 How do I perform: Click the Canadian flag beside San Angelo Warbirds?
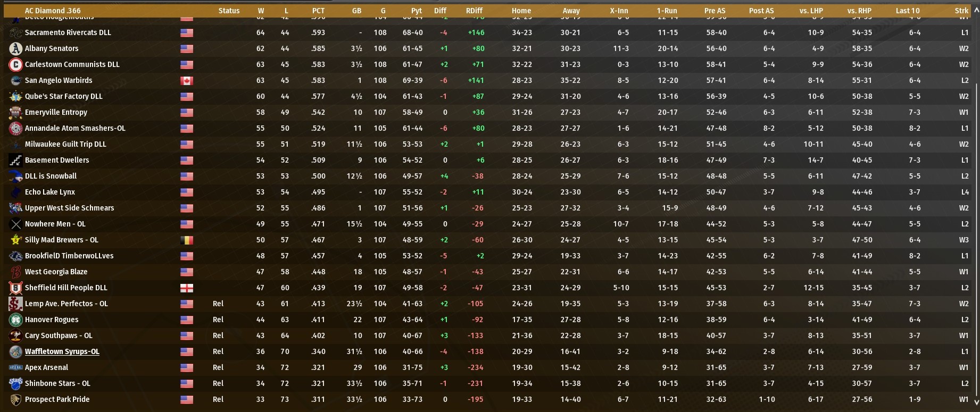point(187,81)
